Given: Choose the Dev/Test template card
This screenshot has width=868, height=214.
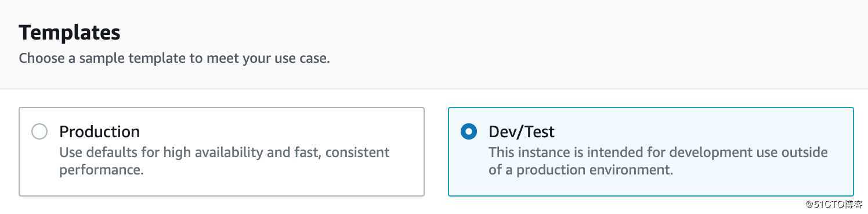Looking at the screenshot, I should point(651,152).
